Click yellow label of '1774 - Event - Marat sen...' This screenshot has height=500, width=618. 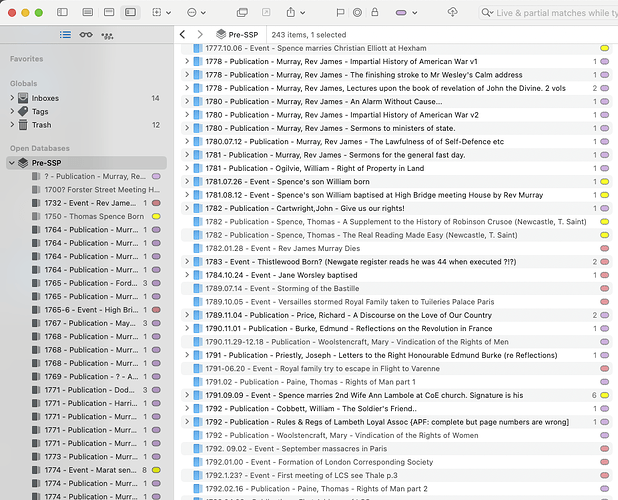[x=156, y=470]
